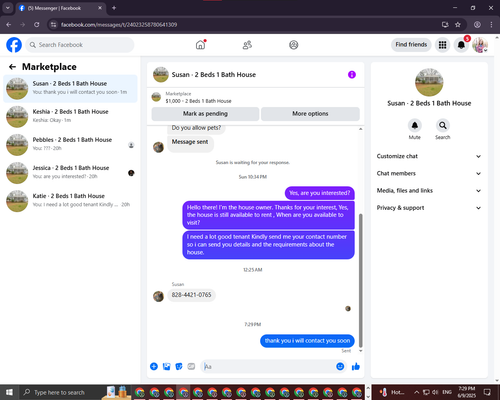
Task: Click the Mark as pending button
Action: click(205, 114)
